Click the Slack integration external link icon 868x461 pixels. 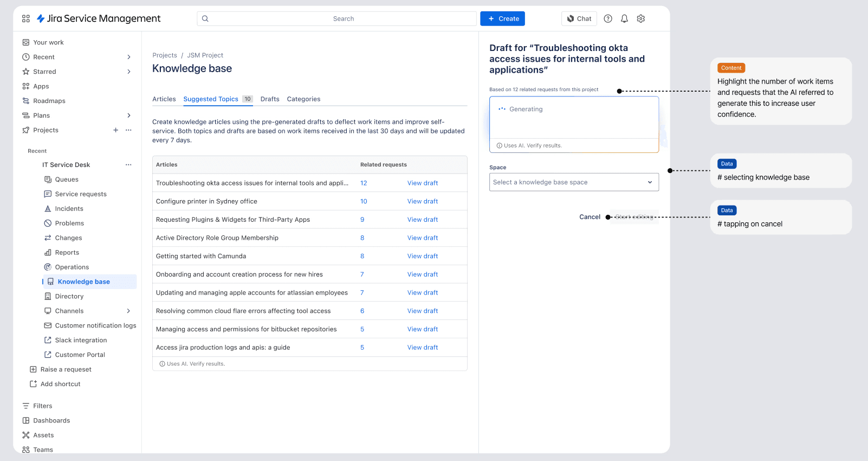pos(48,340)
